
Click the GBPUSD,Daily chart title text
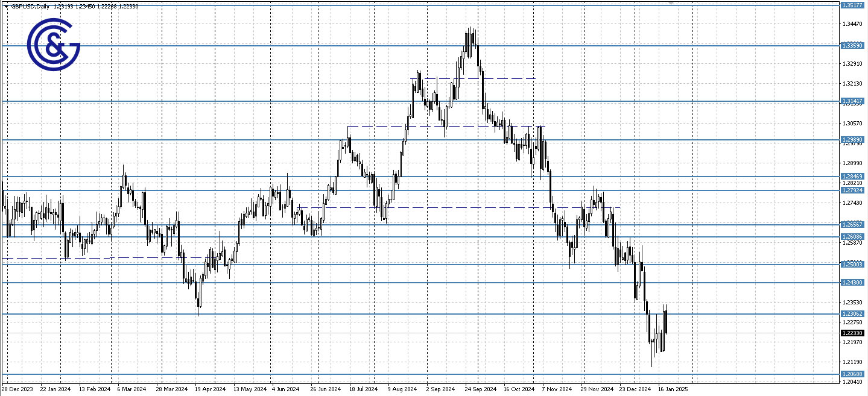(x=29, y=7)
